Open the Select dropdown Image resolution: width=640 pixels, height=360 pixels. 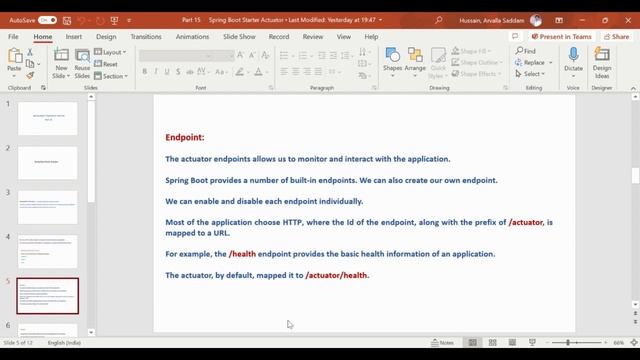coord(530,74)
